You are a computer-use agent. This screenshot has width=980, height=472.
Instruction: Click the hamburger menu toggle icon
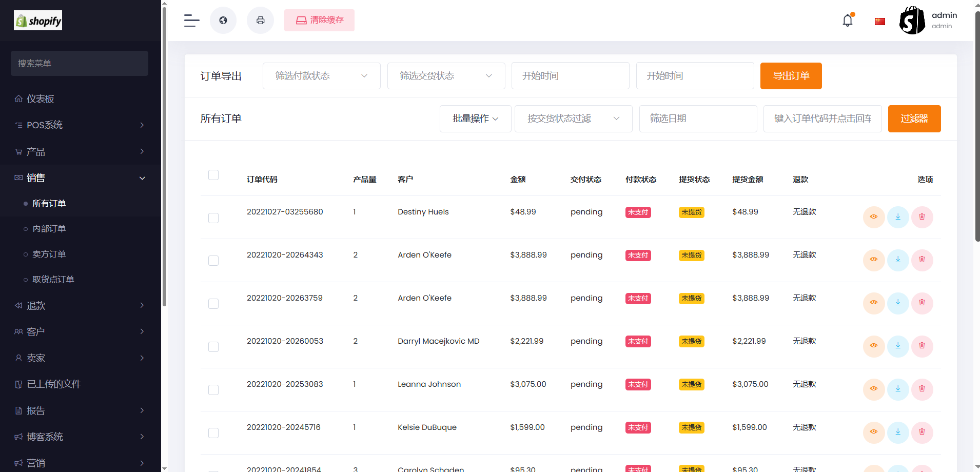[x=191, y=21]
